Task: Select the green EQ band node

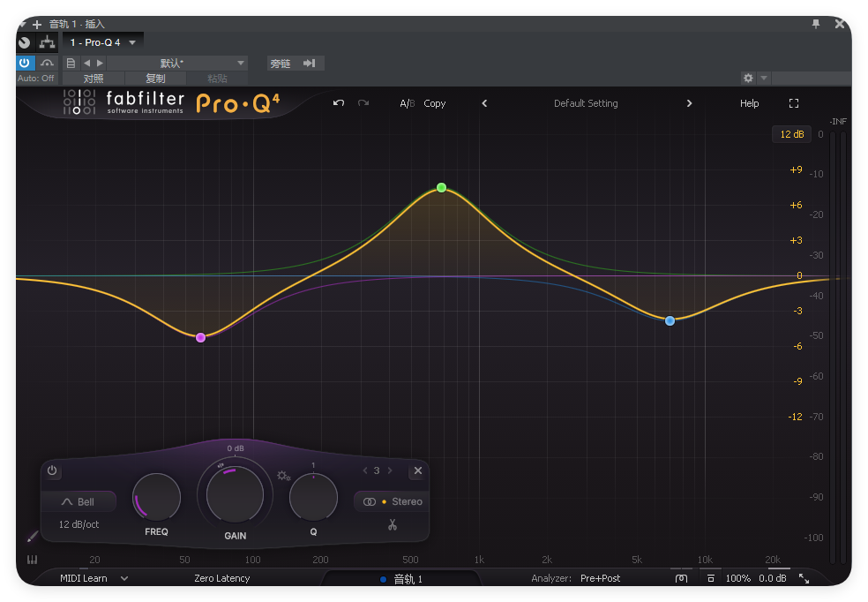Action: point(441,188)
